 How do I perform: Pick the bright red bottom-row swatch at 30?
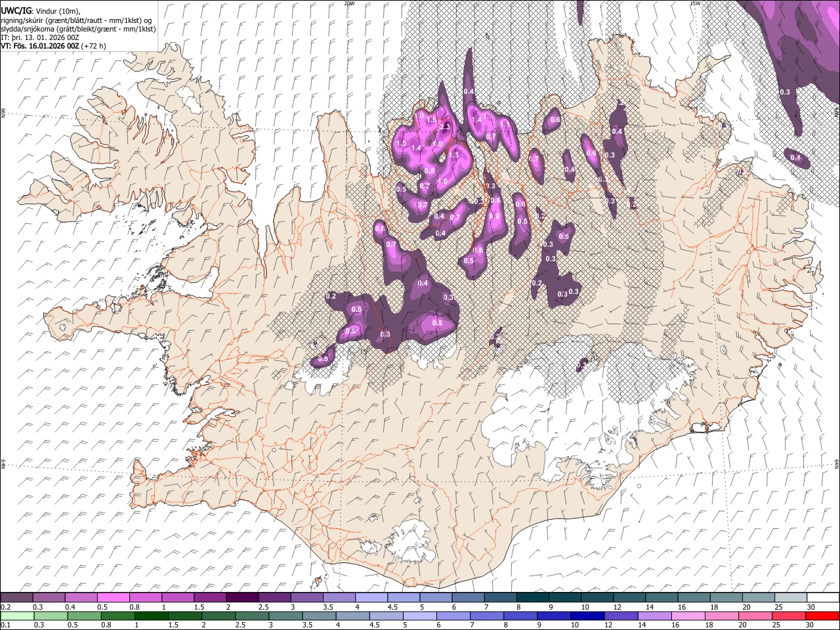coord(822,615)
